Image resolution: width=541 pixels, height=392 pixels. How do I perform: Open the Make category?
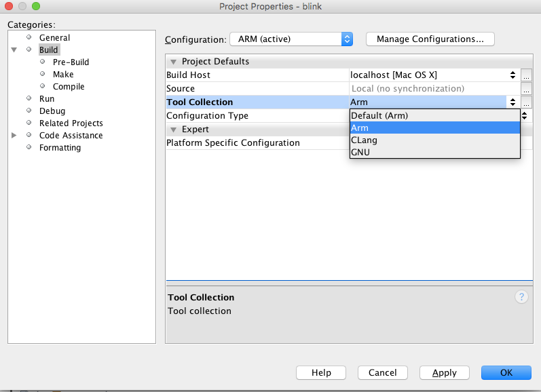(63, 74)
